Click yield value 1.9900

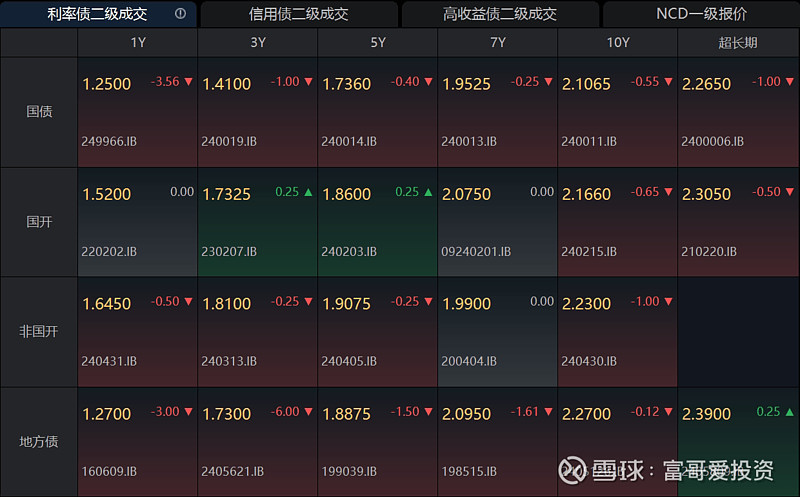[466, 304]
